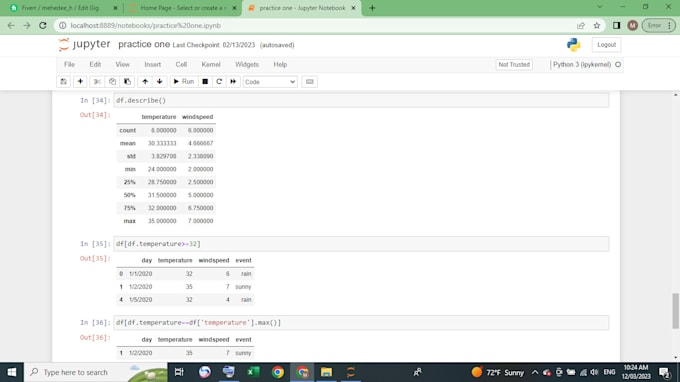Click the Not Trusted notebook button
Screen dimensions: 680x382
514,65
